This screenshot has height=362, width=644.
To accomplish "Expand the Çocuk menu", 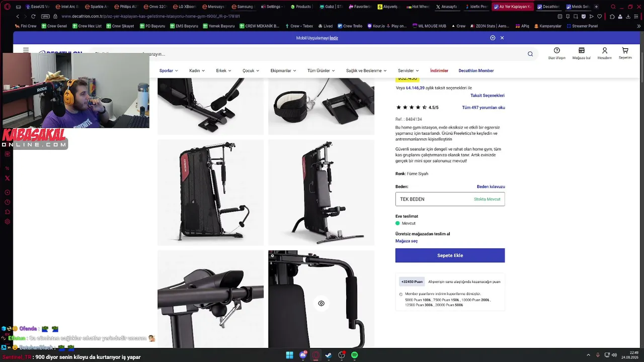I will pos(251,71).
